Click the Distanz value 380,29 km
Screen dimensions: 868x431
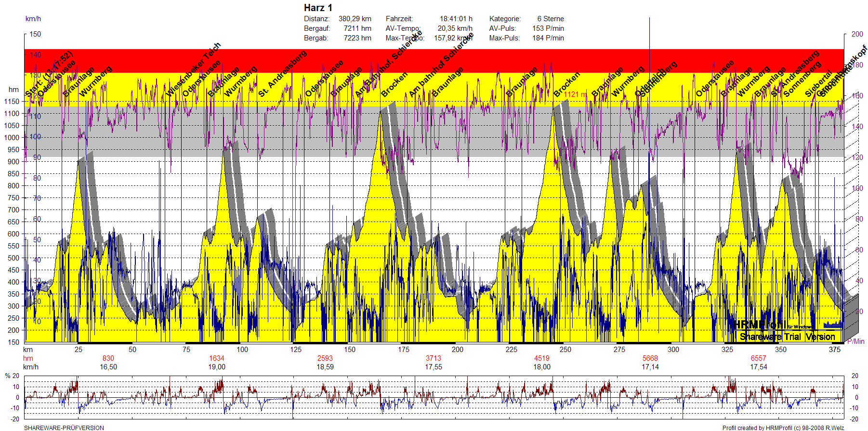click(x=355, y=19)
